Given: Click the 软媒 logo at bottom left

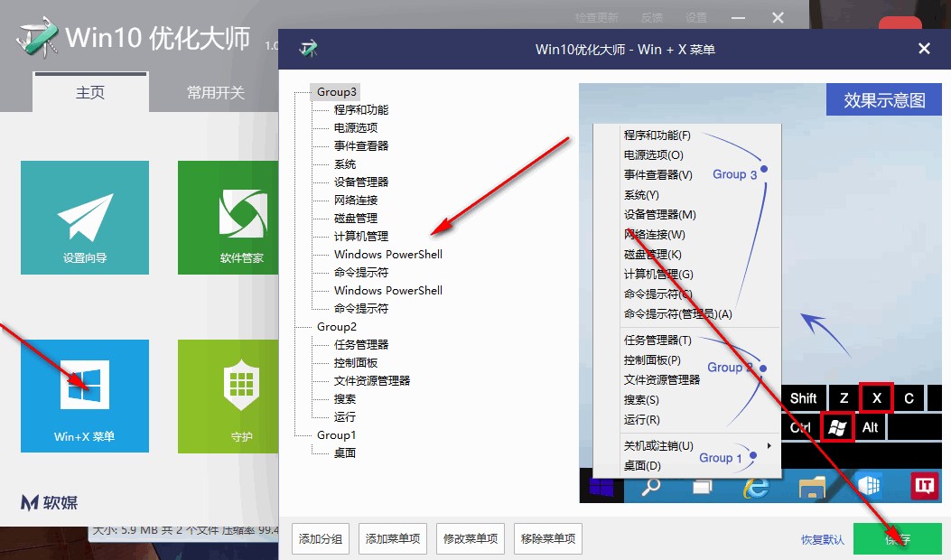Looking at the screenshot, I should [49, 502].
